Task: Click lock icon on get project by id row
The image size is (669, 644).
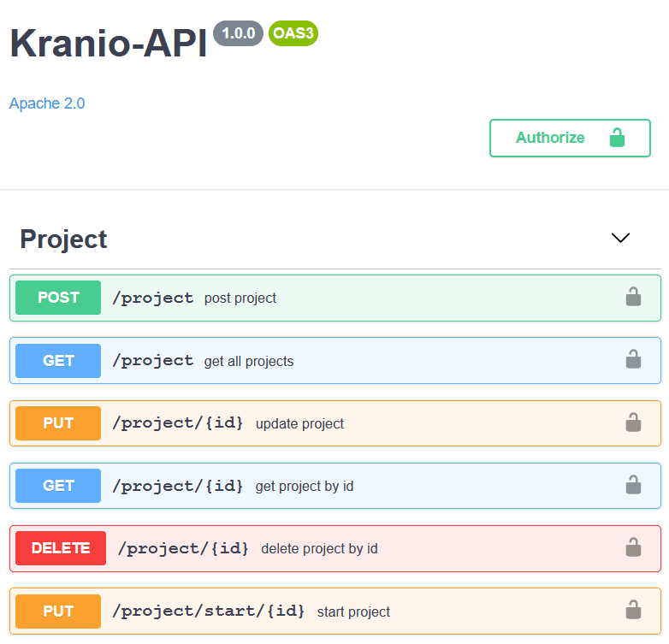Action: pyautogui.click(x=633, y=486)
